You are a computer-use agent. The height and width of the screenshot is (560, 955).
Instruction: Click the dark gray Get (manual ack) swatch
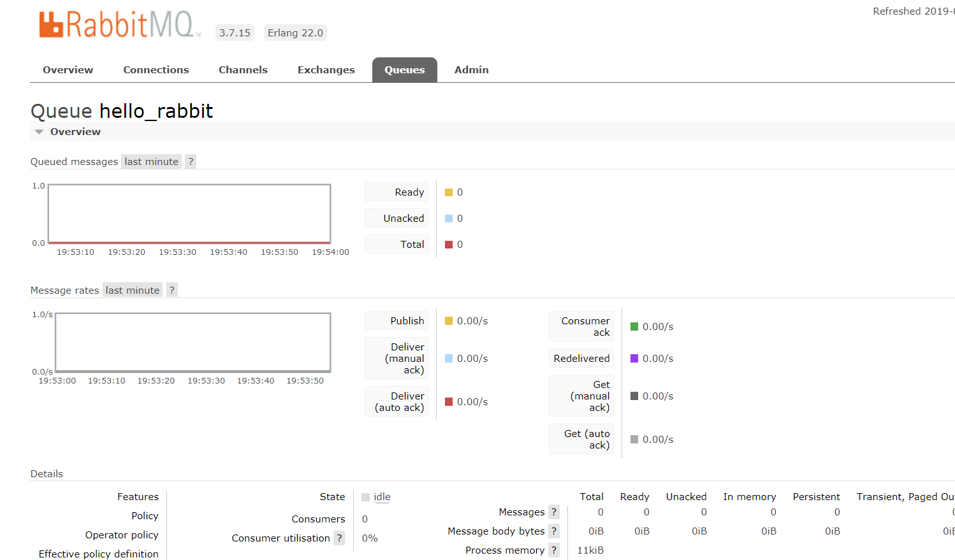pos(634,396)
